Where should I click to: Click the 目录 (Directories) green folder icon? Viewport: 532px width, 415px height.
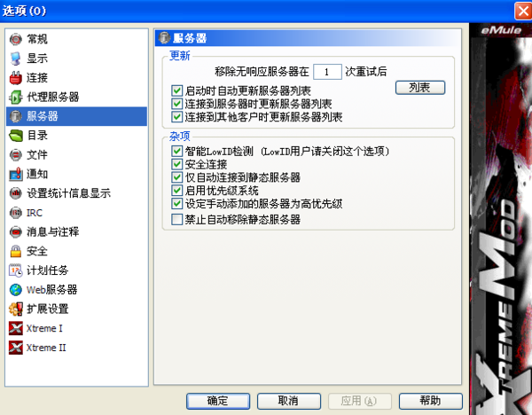point(16,136)
